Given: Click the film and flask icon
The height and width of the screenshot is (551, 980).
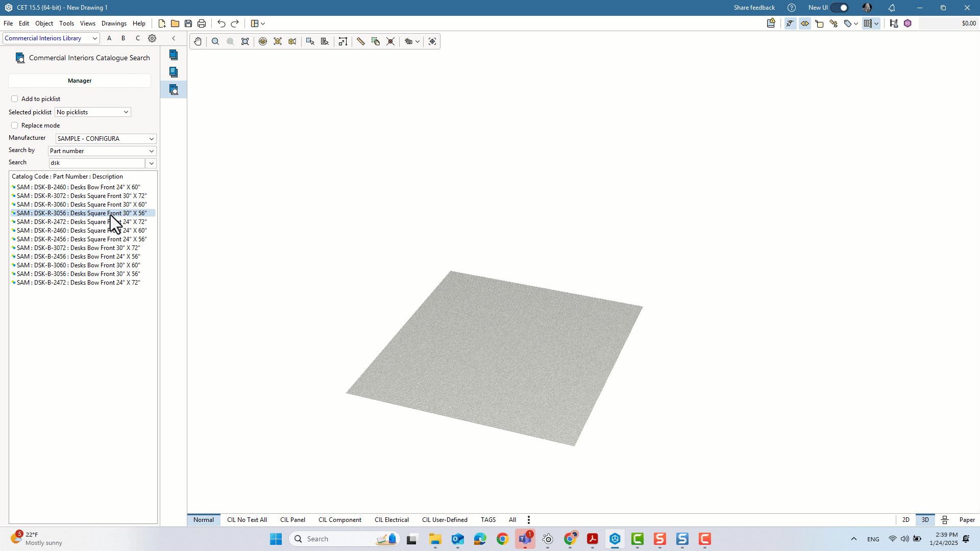Looking at the screenshot, I should (x=894, y=23).
